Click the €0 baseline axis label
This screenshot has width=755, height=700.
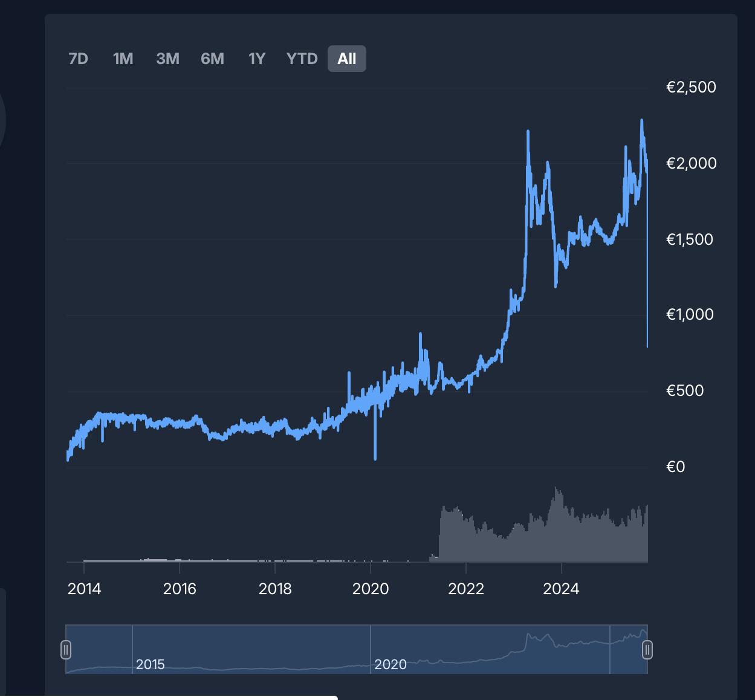675,467
